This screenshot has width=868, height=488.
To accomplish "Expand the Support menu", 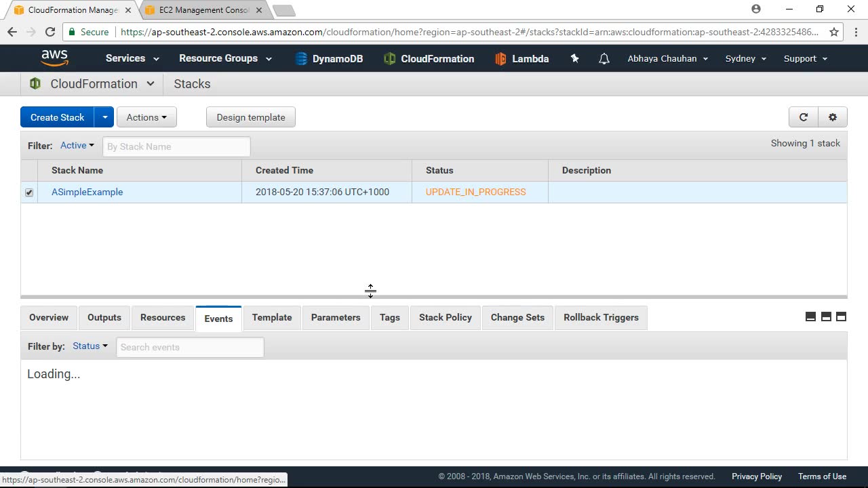I will 806,58.
